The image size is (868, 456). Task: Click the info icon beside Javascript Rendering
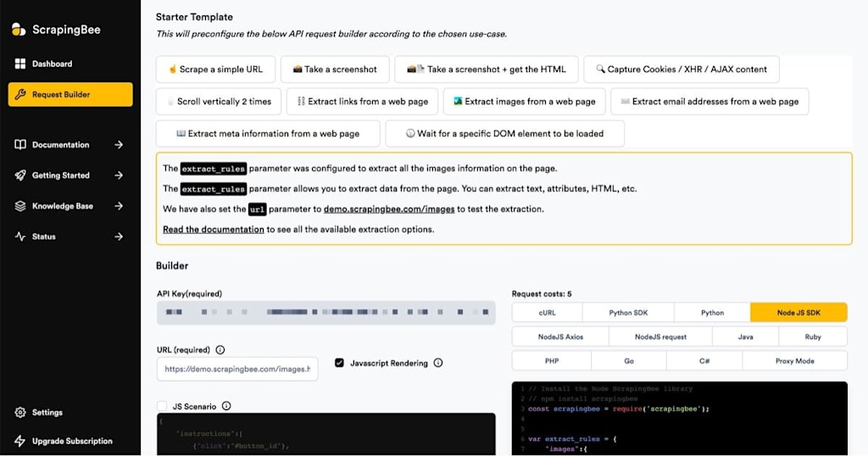point(438,363)
